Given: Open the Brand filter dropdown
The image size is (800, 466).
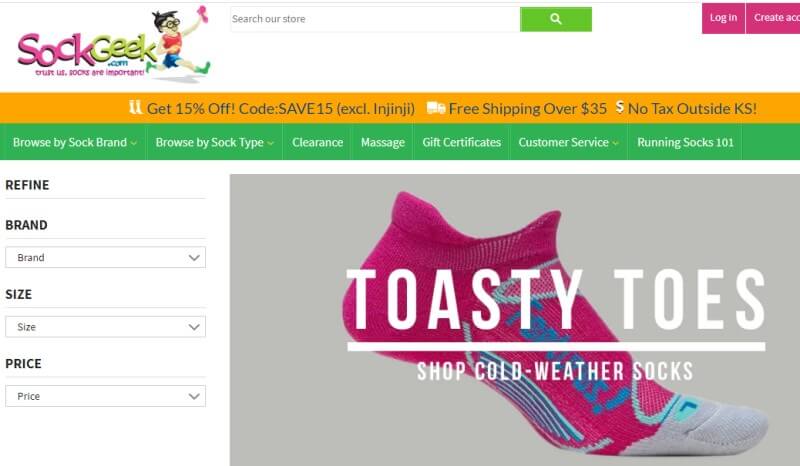Looking at the screenshot, I should click(106, 257).
